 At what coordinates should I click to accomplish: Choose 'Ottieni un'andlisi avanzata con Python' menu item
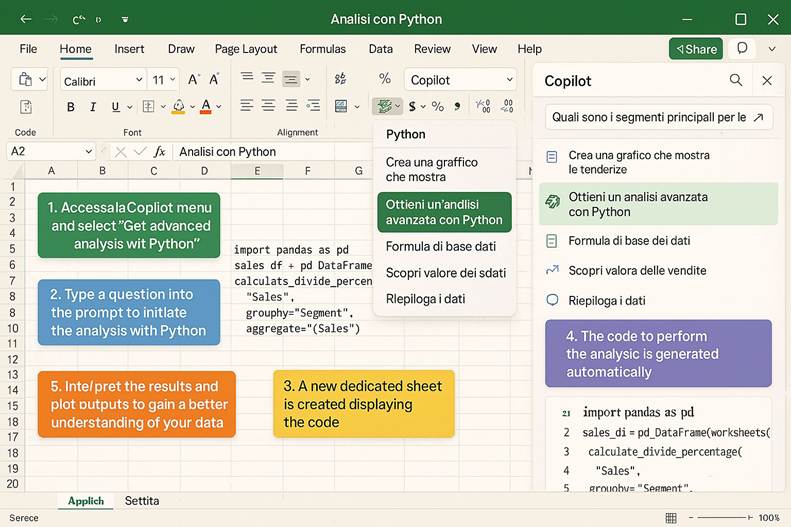click(x=444, y=211)
